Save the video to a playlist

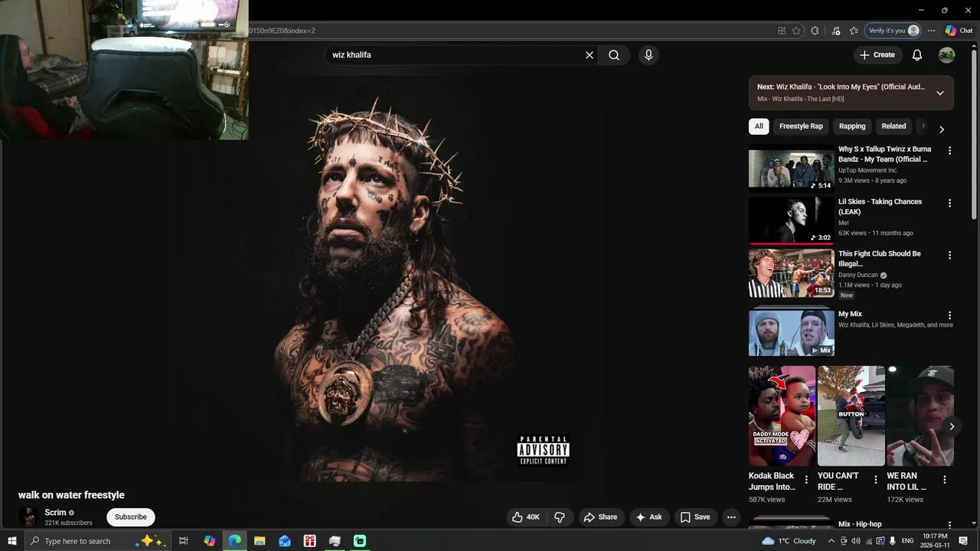pos(695,517)
